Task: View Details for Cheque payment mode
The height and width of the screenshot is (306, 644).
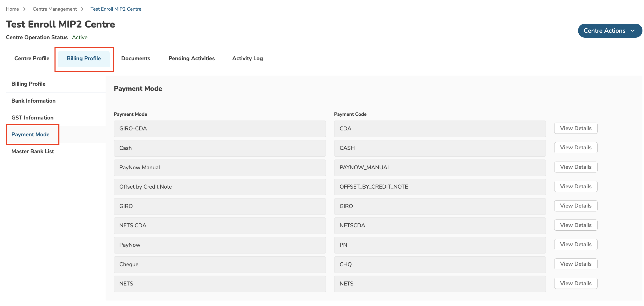Action: point(576,264)
